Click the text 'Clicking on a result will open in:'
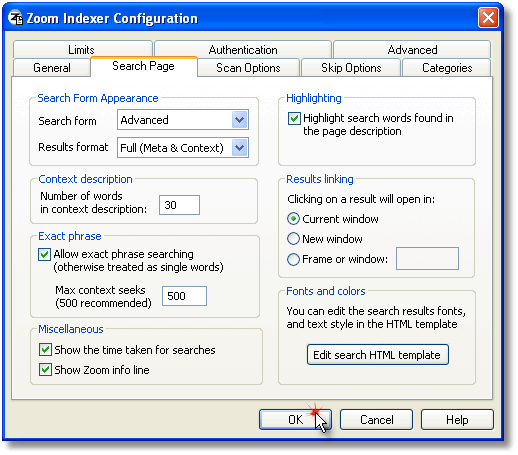The image size is (518, 455). coord(361,199)
